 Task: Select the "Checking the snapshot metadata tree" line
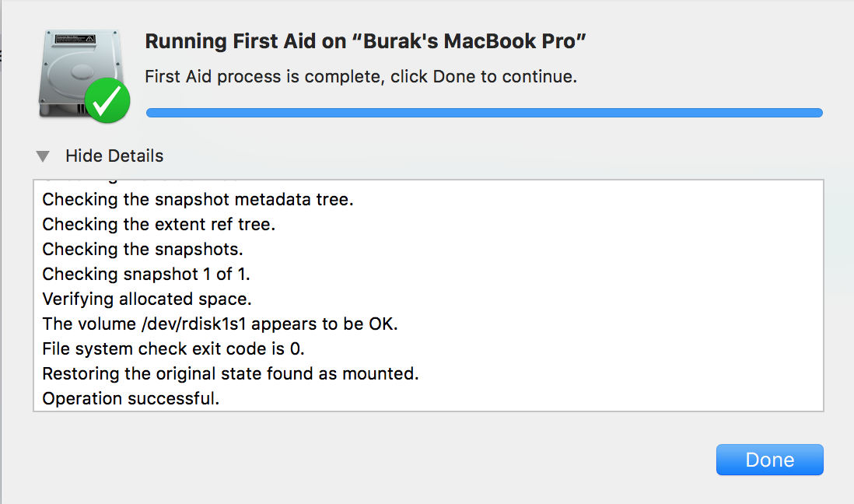[198, 200]
